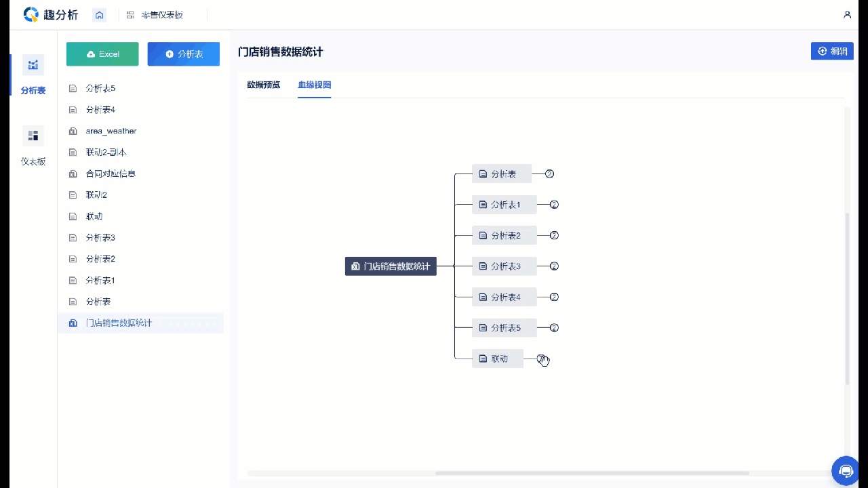
Task: Expand the 联动 node's child count circle
Action: (x=541, y=359)
